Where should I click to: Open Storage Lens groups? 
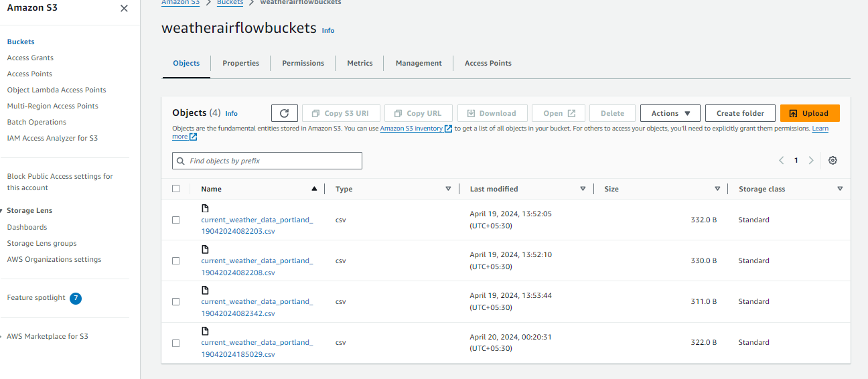[x=42, y=243]
